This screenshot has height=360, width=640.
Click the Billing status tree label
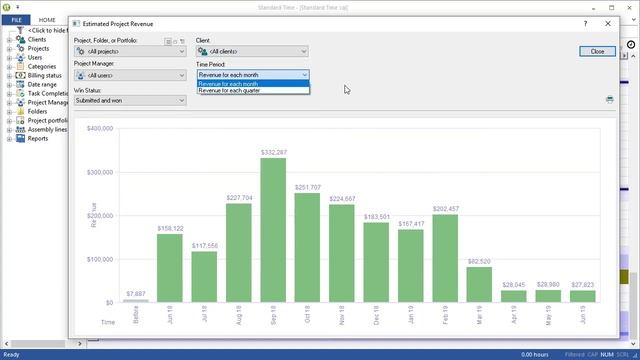[44, 76]
